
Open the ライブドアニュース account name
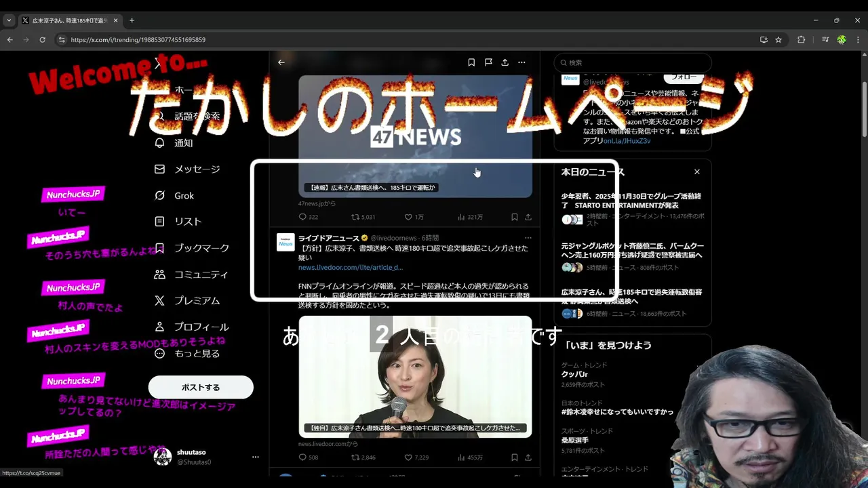click(329, 238)
